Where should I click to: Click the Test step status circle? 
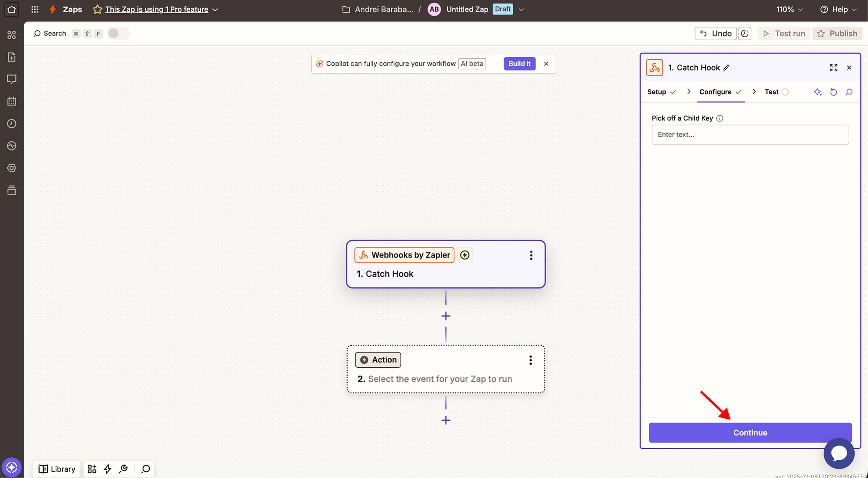click(x=785, y=92)
